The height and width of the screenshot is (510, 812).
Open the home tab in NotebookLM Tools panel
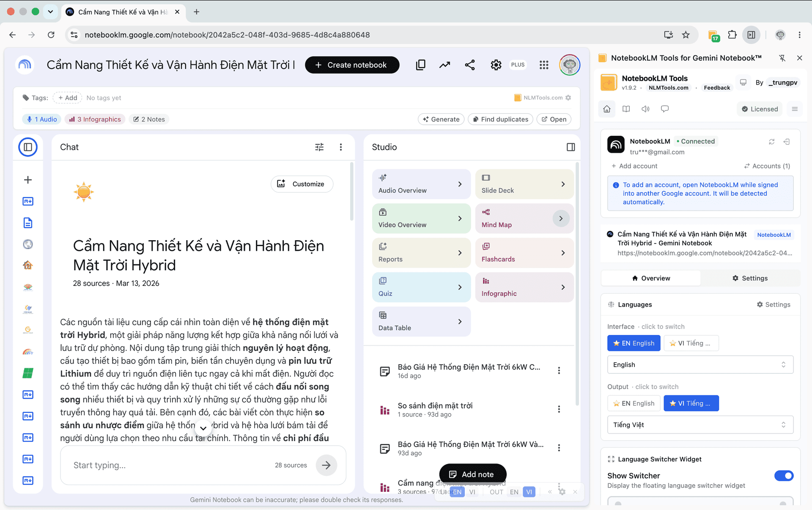coord(607,109)
